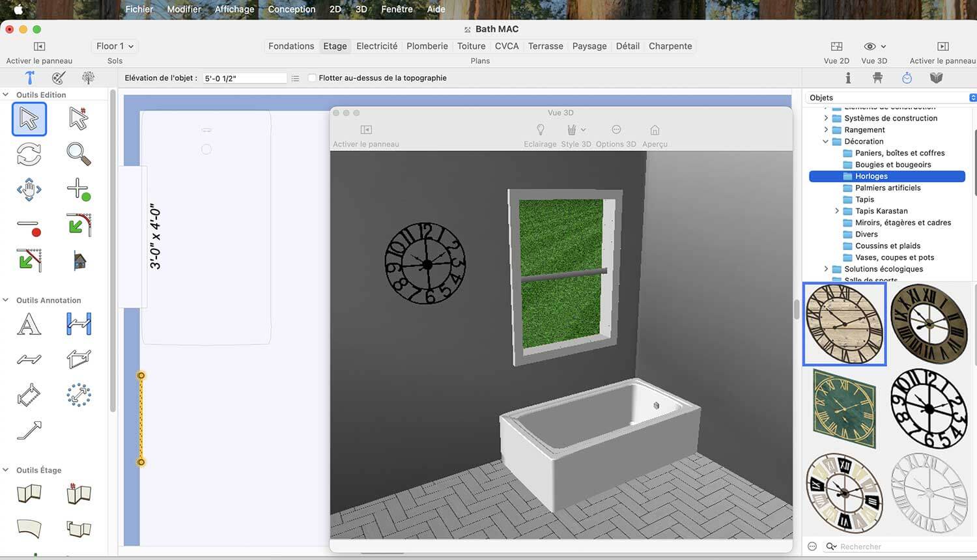Switch to the Plomberie plan tab
Viewport: 977px width, 560px height.
click(x=427, y=46)
